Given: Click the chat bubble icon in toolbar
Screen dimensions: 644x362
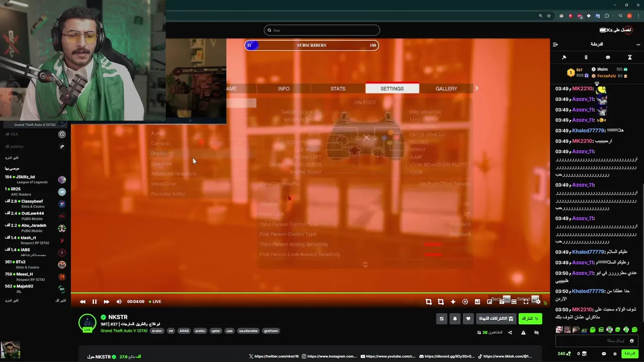Looking at the screenshot, I should click(x=608, y=57).
